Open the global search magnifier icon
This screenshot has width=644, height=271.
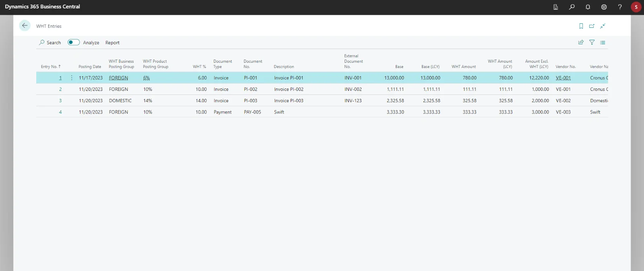click(x=572, y=7)
